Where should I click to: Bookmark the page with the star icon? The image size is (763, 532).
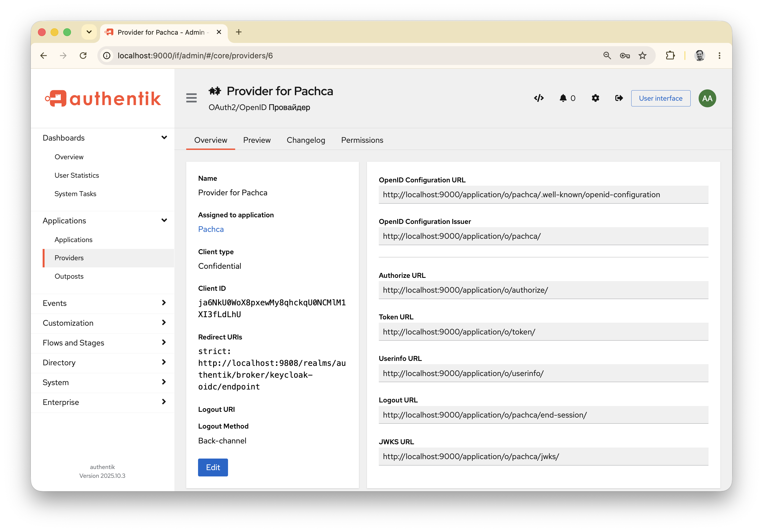tap(642, 56)
